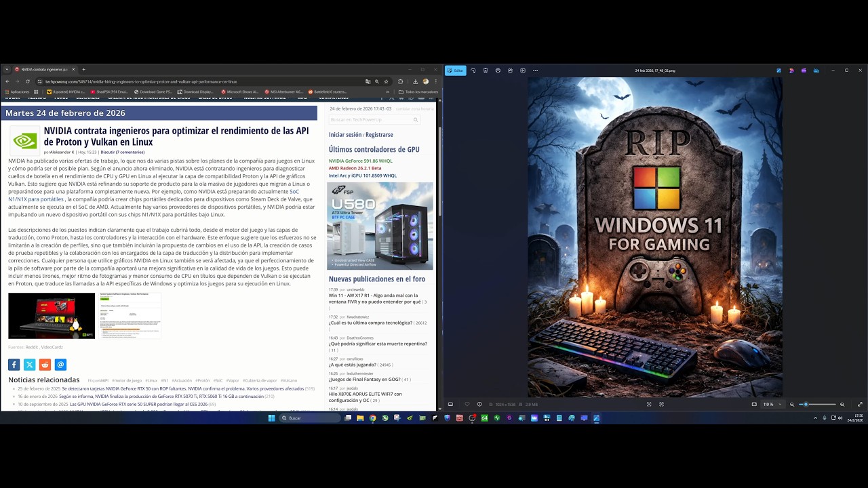868x488 pixels.
Task: Expand hidden bookmarks chevron
Action: click(388, 91)
